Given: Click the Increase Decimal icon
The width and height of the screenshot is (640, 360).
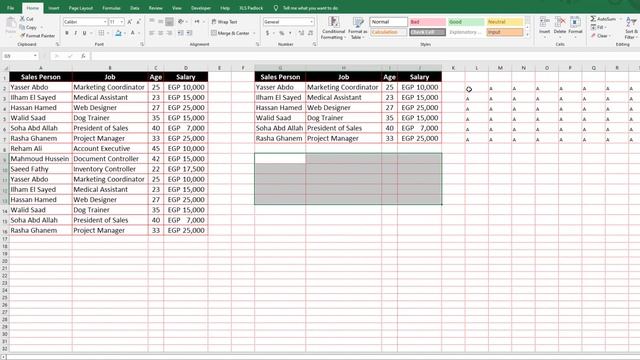Looking at the screenshot, I should [x=302, y=33].
